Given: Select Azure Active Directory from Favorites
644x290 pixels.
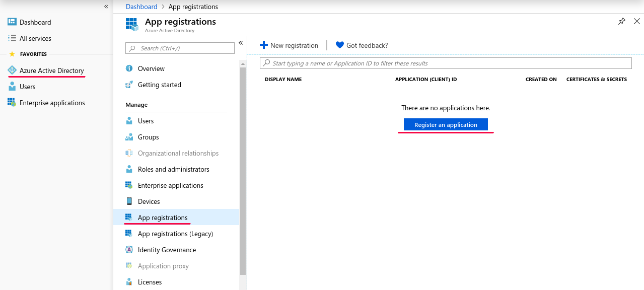Looking at the screenshot, I should pos(50,70).
